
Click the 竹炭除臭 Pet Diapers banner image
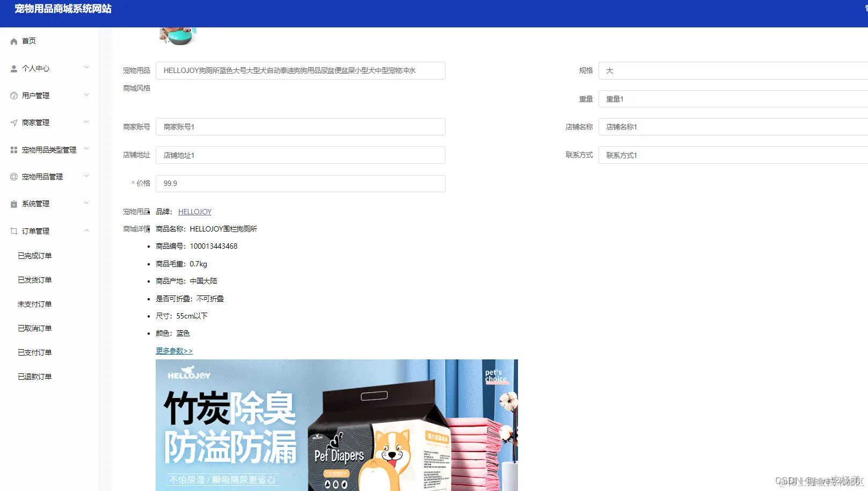coord(337,425)
